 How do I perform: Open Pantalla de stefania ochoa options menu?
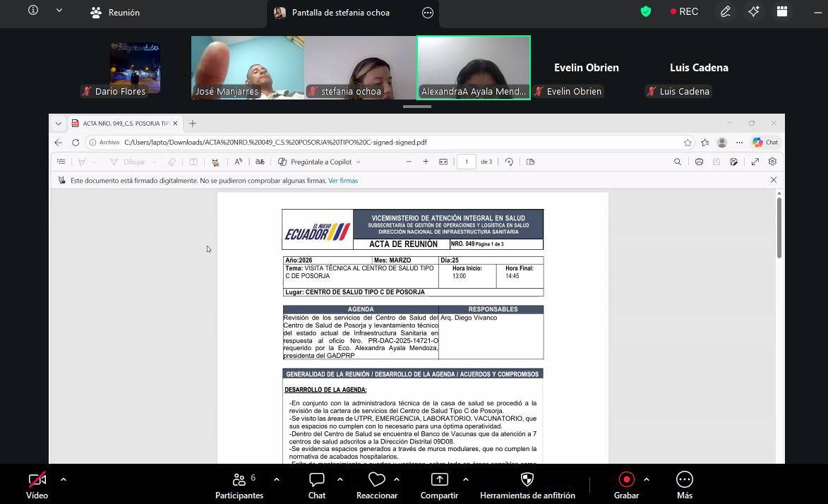(x=428, y=13)
